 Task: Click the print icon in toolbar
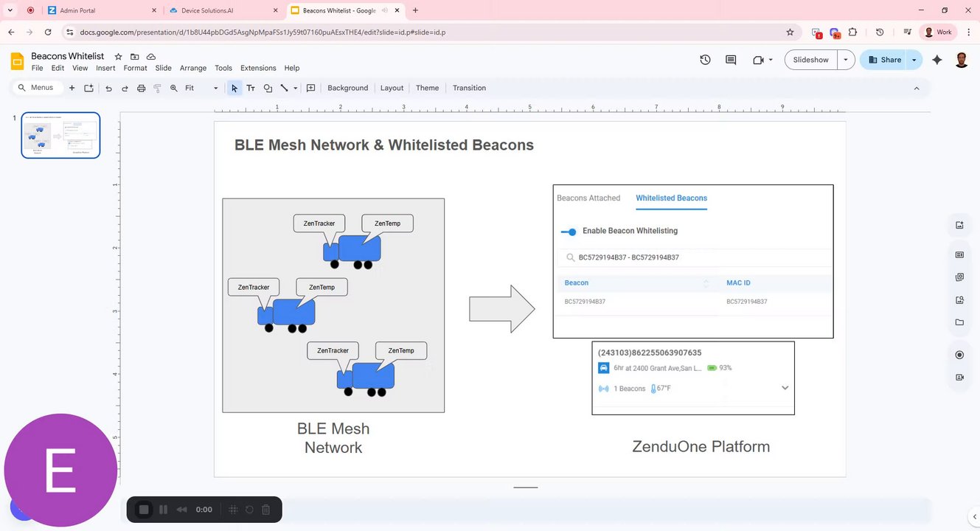click(x=141, y=88)
